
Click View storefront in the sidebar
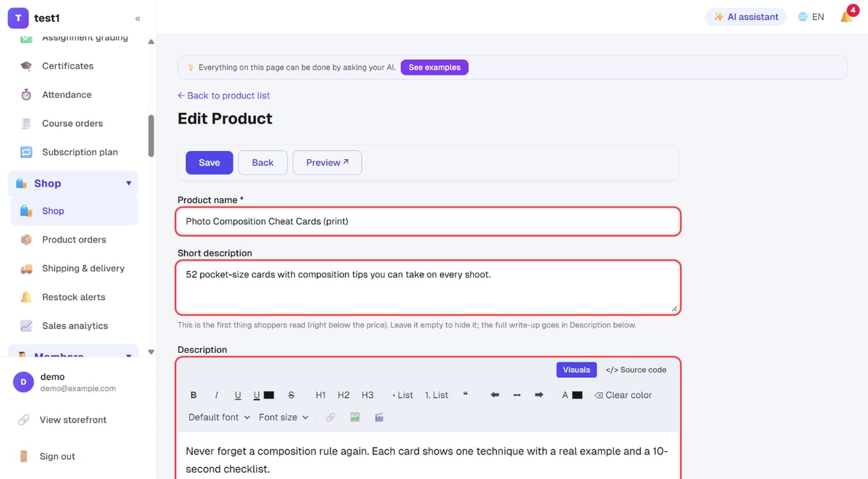pos(73,420)
